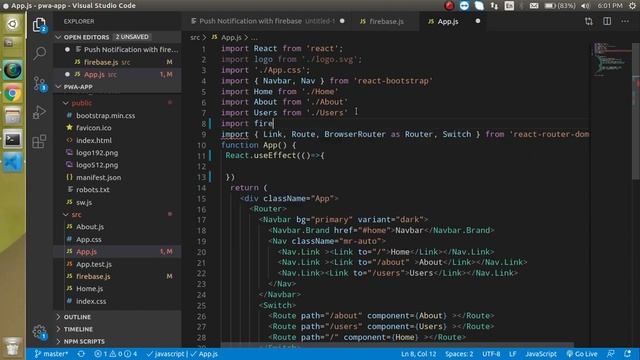The width and height of the screenshot is (640, 360).
Task: Show errors and warnings in status bar
Action: point(116,354)
